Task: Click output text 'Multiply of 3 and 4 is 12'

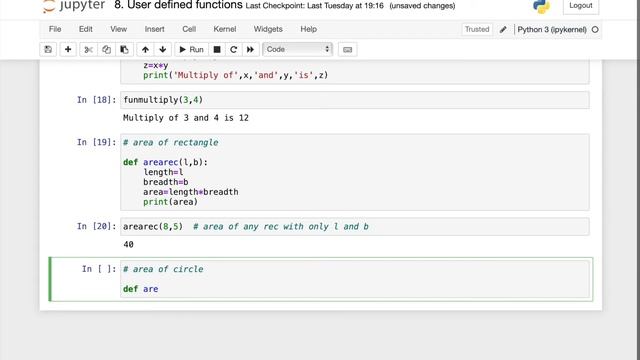Action: 186,118
